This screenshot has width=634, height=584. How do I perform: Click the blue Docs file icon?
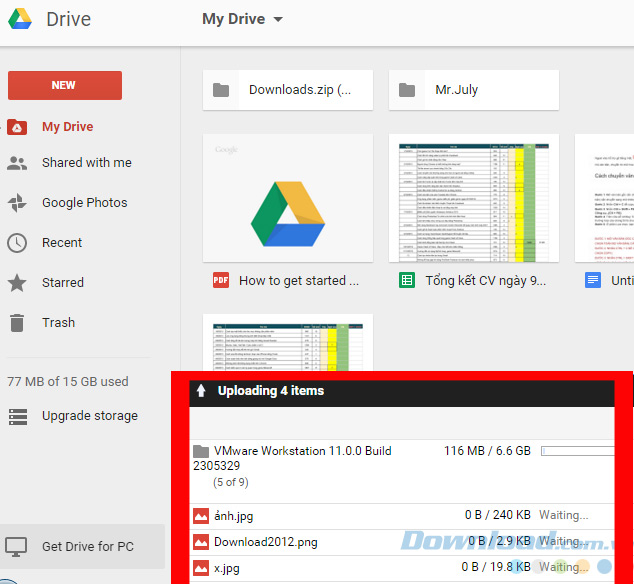point(593,280)
